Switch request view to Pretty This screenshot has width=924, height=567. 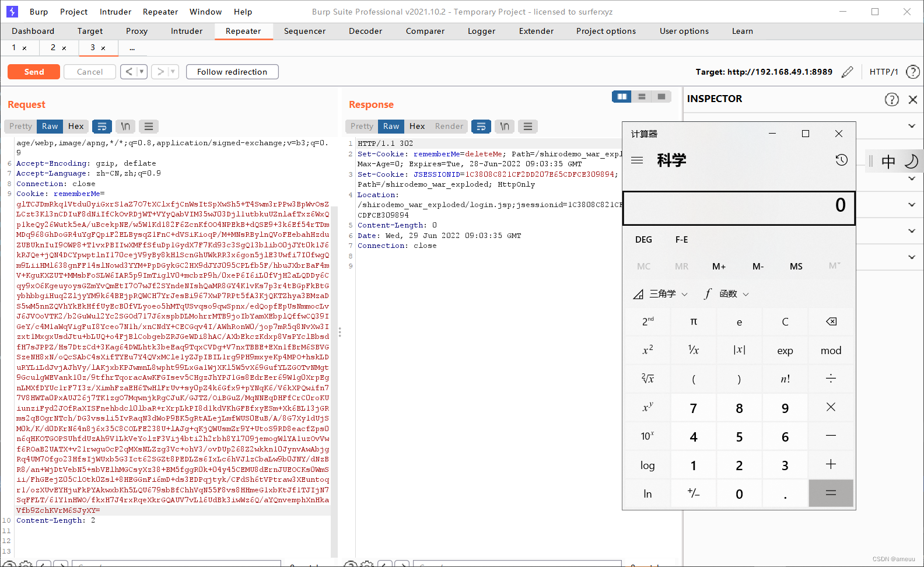(20, 126)
